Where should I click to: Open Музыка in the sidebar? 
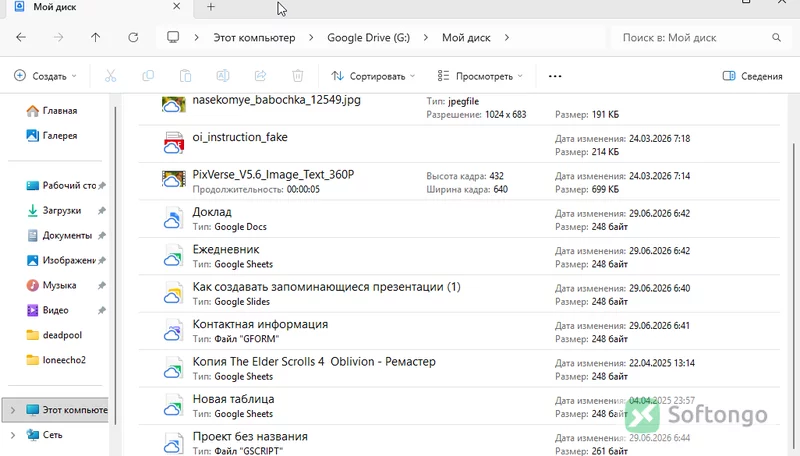[51, 286]
